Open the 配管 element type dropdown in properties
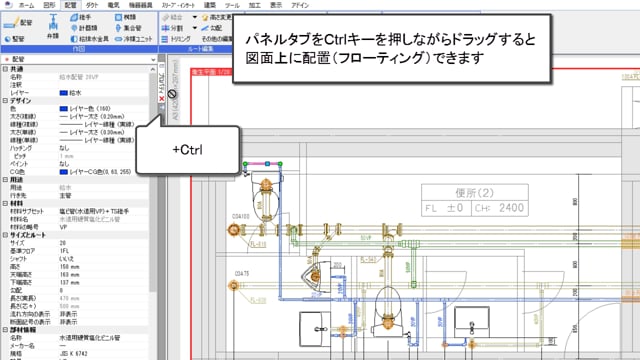Image resolution: width=640 pixels, height=360 pixels. [153, 60]
